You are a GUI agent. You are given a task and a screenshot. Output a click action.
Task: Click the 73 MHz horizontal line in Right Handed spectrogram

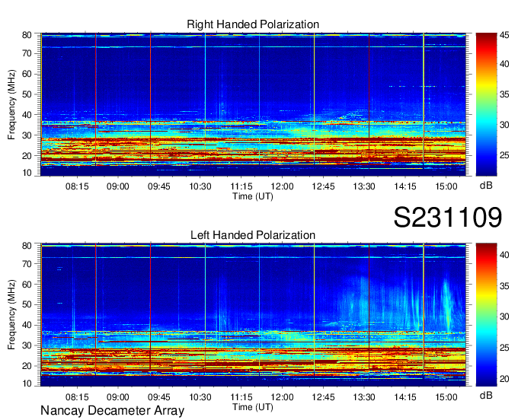click(253, 47)
